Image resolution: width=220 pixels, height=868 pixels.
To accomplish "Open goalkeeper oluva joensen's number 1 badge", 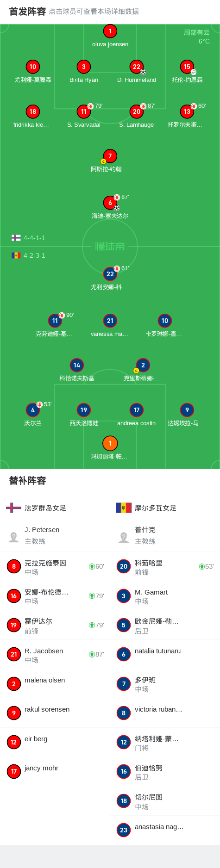I will [x=110, y=31].
